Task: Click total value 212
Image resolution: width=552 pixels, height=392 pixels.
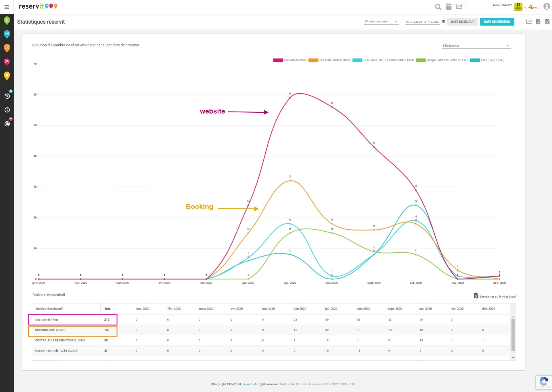Action: [107, 320]
